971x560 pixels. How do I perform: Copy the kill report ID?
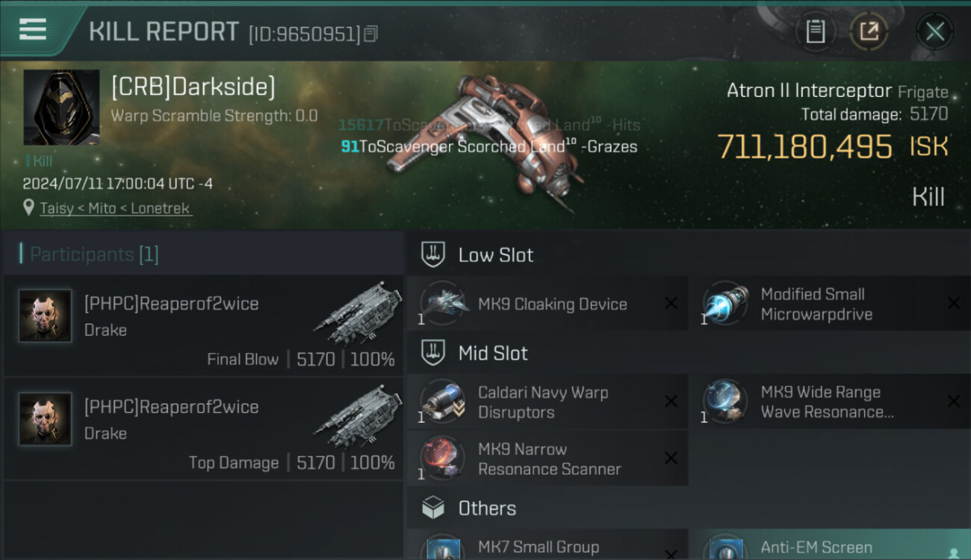371,34
